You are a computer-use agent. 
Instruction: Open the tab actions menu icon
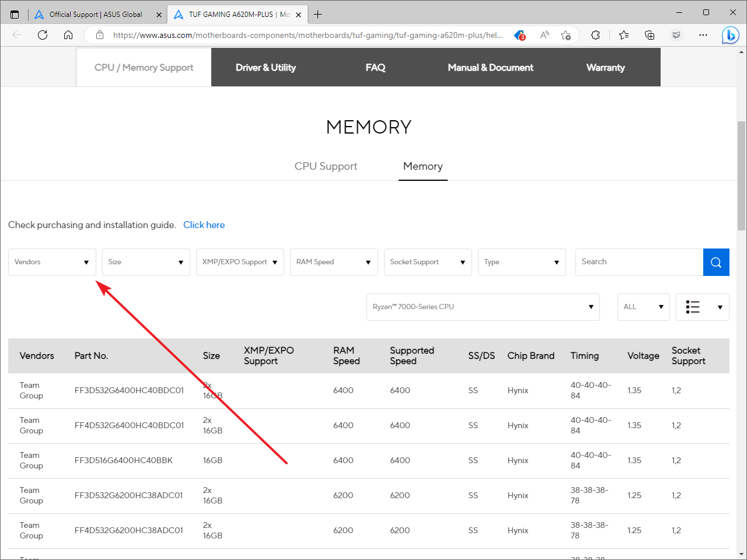pos(15,15)
